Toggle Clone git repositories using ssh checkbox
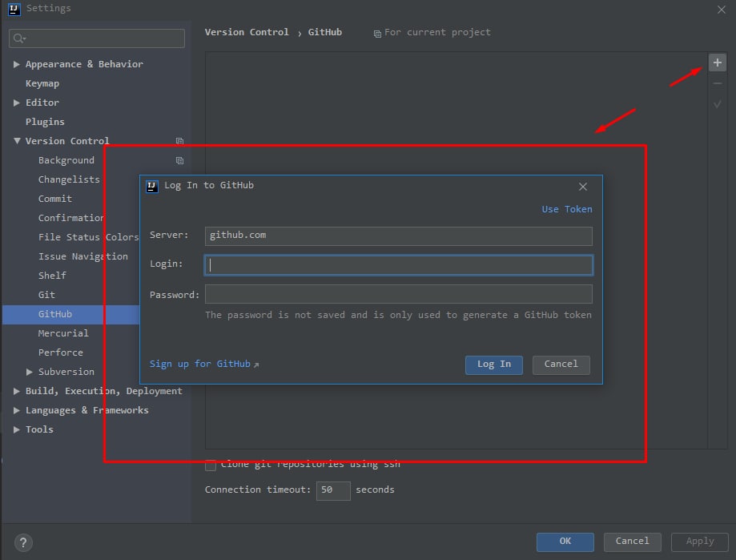Viewport: 736px width, 560px height. (211, 465)
